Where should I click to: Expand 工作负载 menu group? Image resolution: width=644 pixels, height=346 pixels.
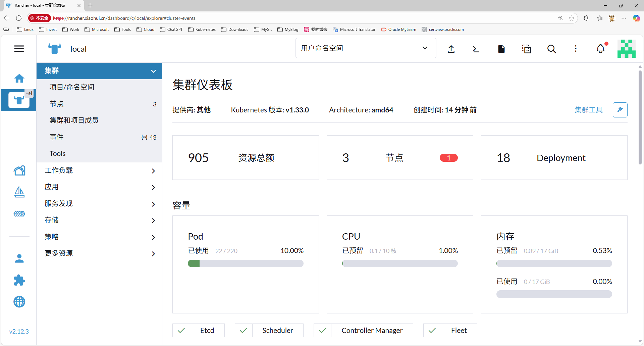(x=99, y=170)
